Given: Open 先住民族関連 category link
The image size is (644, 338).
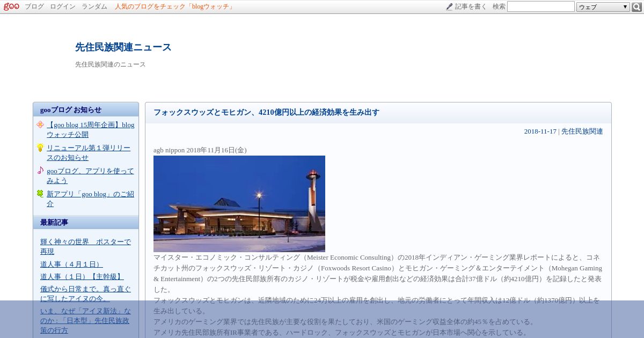Looking at the screenshot, I should tap(582, 131).
